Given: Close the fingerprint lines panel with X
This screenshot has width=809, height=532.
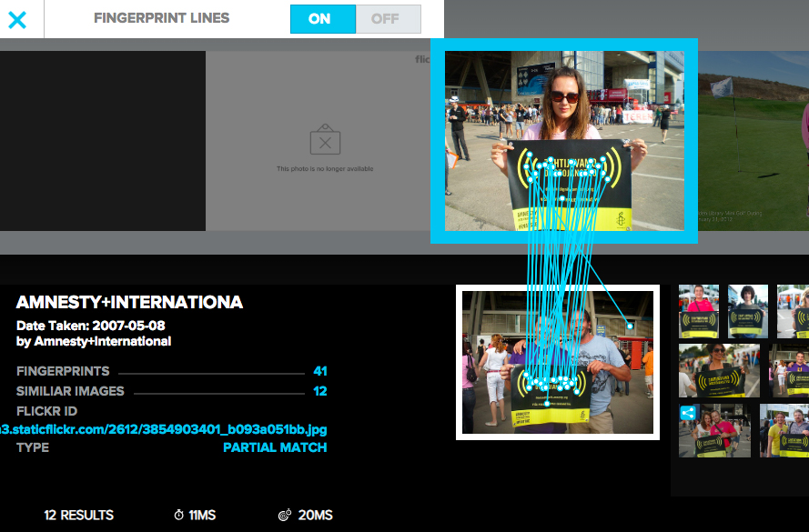Looking at the screenshot, I should point(17,19).
